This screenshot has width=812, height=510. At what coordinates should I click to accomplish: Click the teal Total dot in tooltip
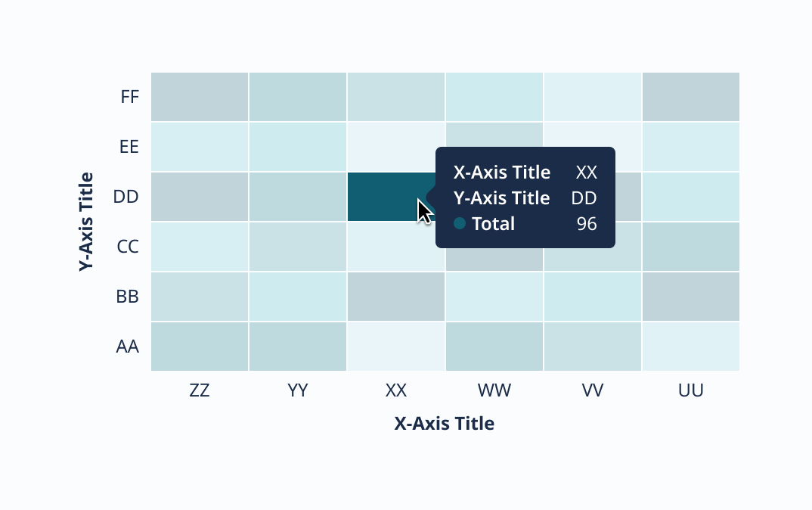[460, 224]
